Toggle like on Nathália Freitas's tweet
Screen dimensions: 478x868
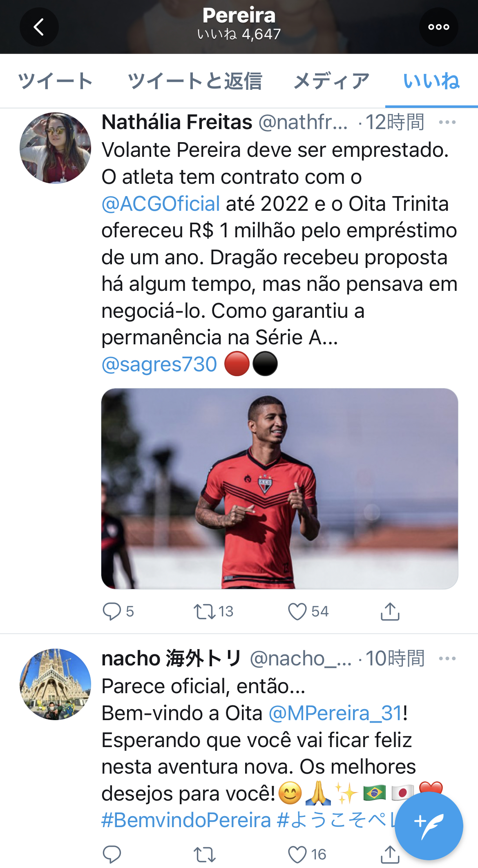(x=297, y=611)
